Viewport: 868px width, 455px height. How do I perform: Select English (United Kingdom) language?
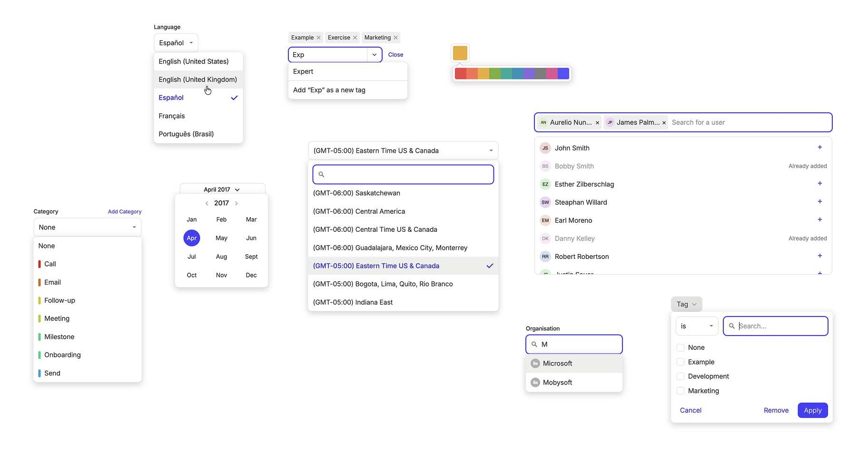(x=198, y=79)
